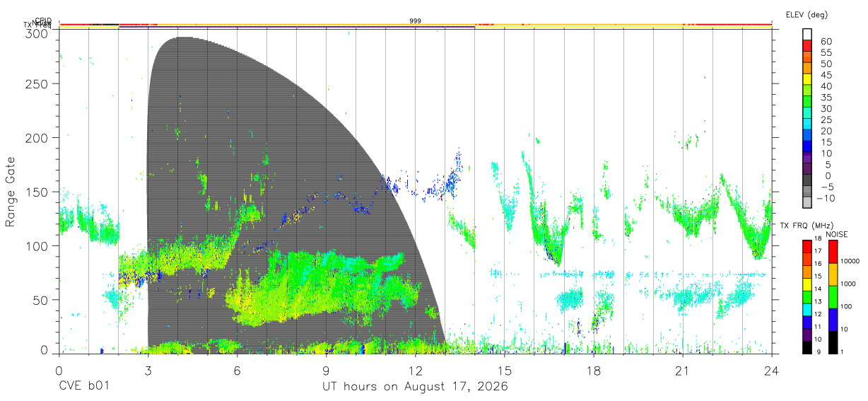The image size is (868, 401).
Task: Click y-axis tick label '100'
Action: pyautogui.click(x=37, y=245)
